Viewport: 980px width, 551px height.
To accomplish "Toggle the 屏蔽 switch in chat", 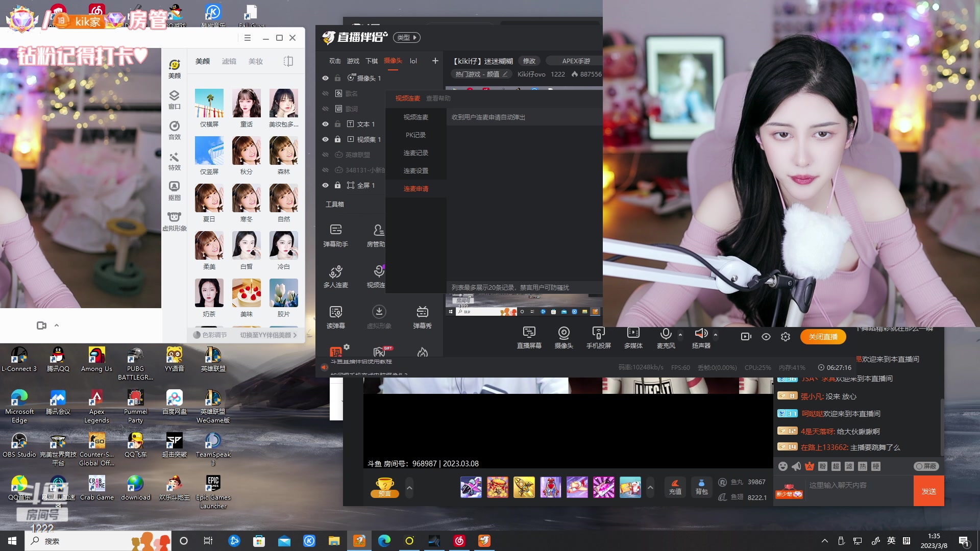I will click(x=926, y=466).
